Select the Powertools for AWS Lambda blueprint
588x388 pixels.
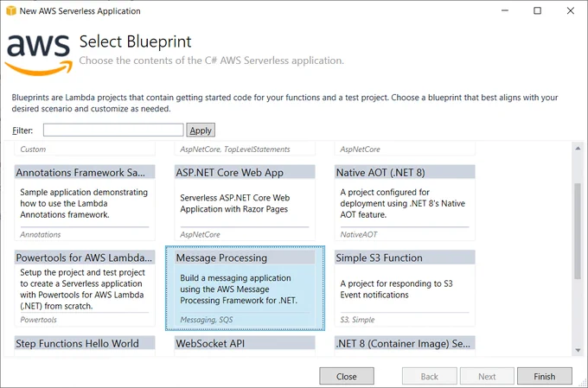(85, 288)
